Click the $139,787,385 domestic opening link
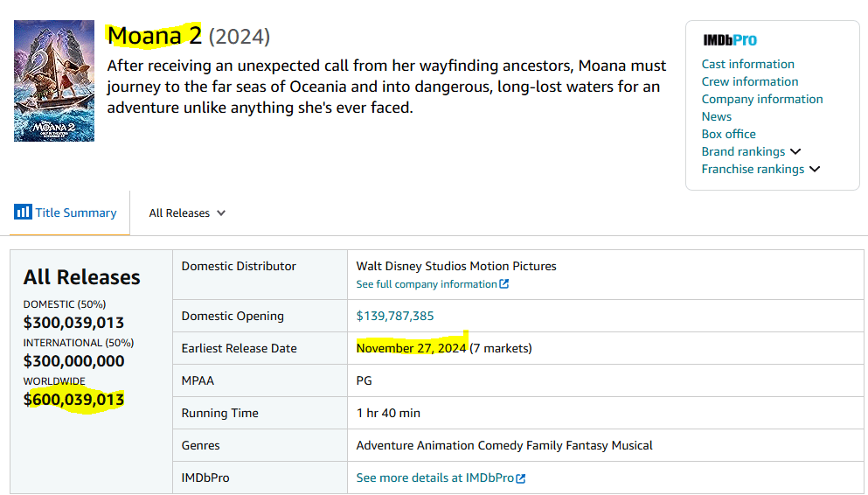This screenshot has height=495, width=868. [x=395, y=316]
